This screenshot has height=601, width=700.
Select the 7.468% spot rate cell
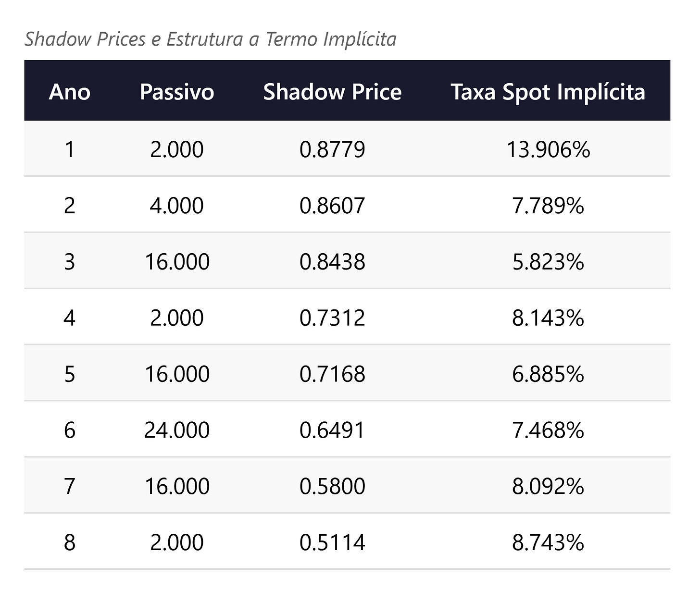point(548,430)
